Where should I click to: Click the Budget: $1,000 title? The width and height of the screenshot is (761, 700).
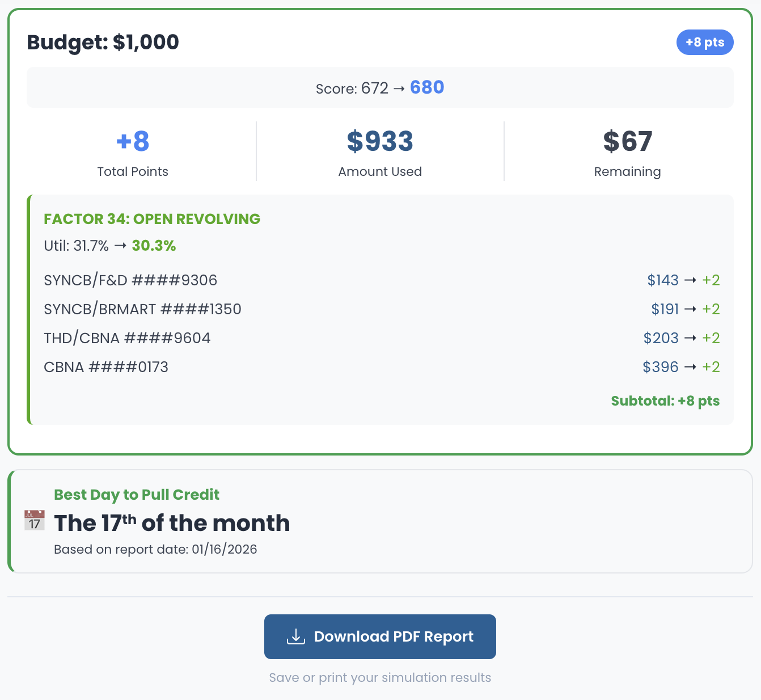point(103,42)
